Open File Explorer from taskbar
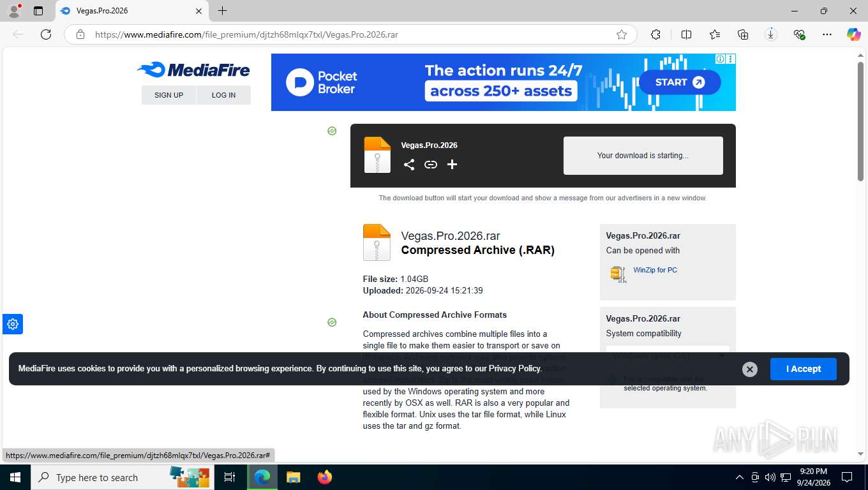This screenshot has height=490, width=868. pos(293,477)
